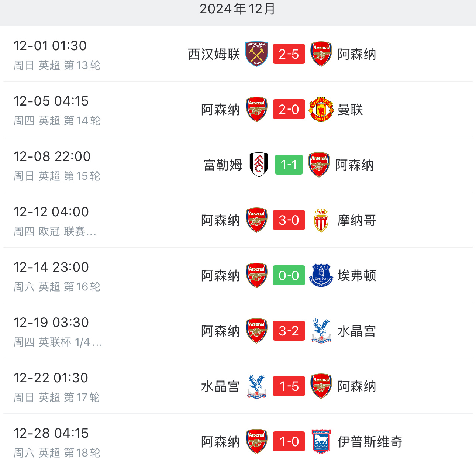The width and height of the screenshot is (476, 465).
Task: Open the 12-12 04:00 欧冠 match row
Action: click(x=238, y=220)
